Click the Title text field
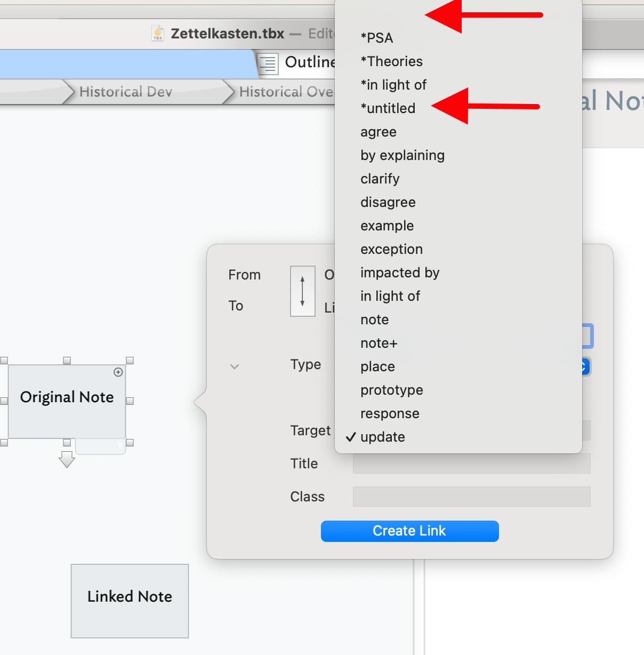644x655 pixels. coord(471,464)
